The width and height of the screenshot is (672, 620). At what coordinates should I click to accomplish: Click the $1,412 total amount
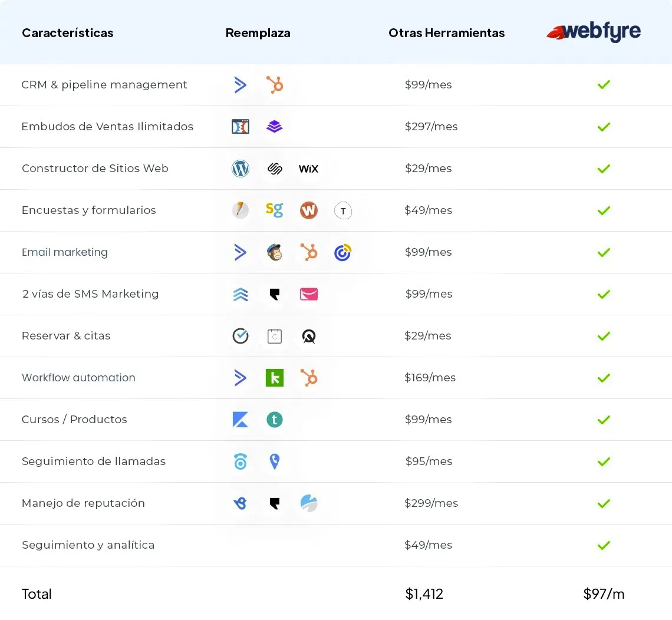point(424,594)
